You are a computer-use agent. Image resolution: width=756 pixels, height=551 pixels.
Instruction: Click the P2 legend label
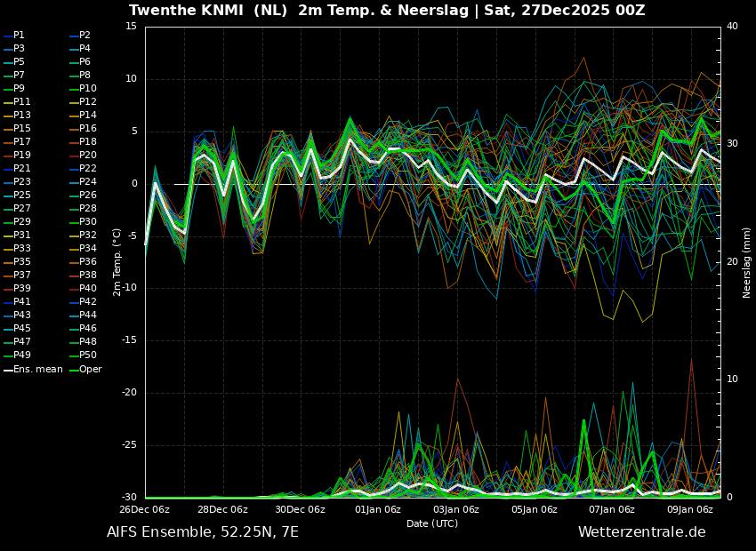click(x=84, y=36)
